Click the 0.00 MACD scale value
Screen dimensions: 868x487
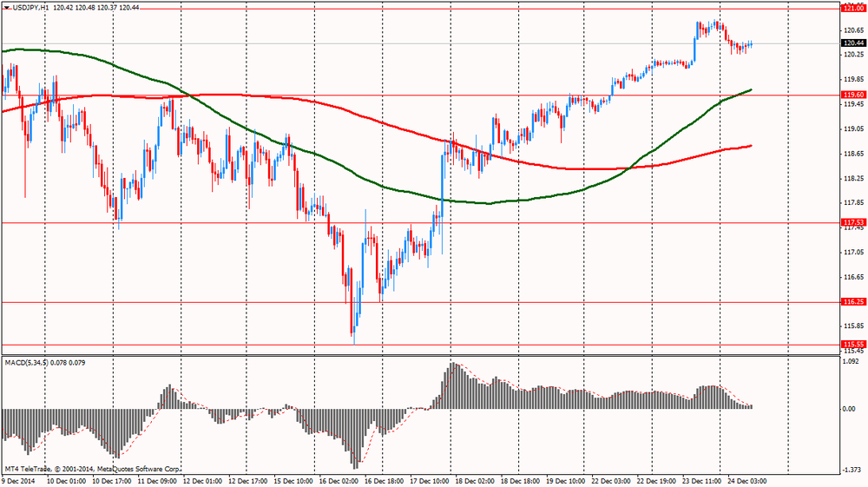(x=849, y=409)
